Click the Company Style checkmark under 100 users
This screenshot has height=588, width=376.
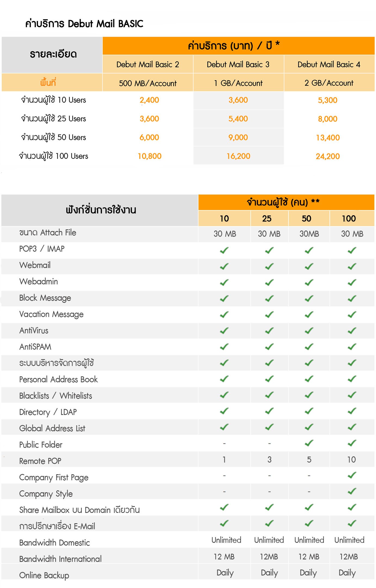coord(352,491)
